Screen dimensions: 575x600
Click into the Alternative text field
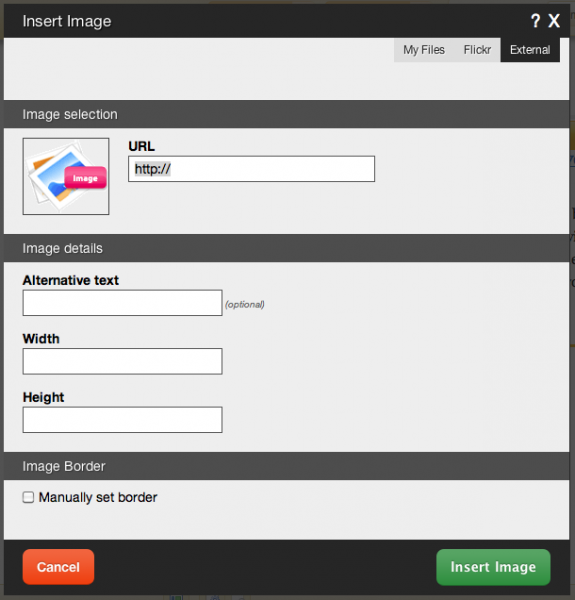click(122, 303)
